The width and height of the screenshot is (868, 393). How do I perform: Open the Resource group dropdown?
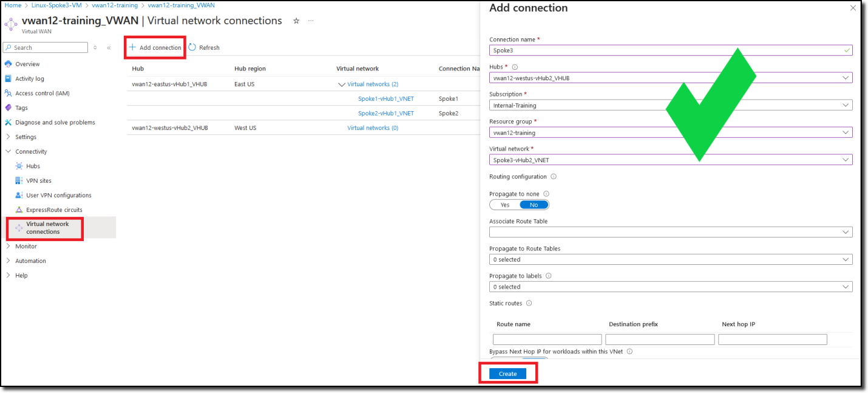pyautogui.click(x=671, y=132)
